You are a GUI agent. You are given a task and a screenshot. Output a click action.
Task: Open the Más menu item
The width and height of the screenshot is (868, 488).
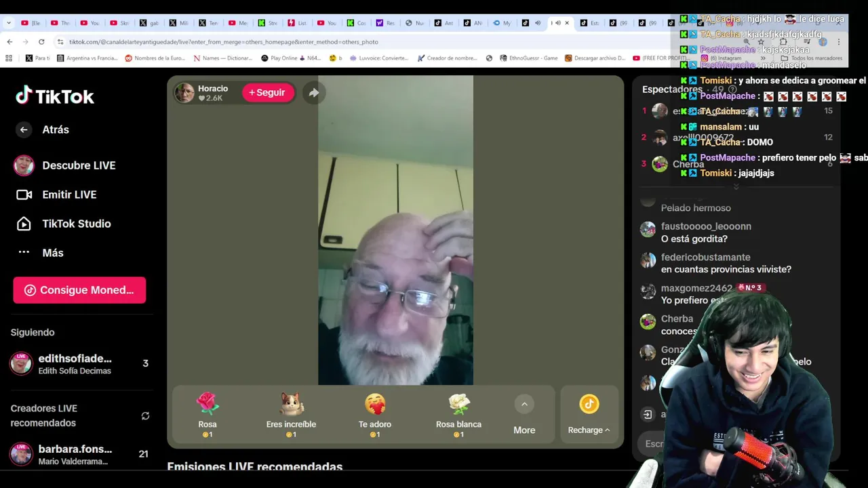(39, 253)
